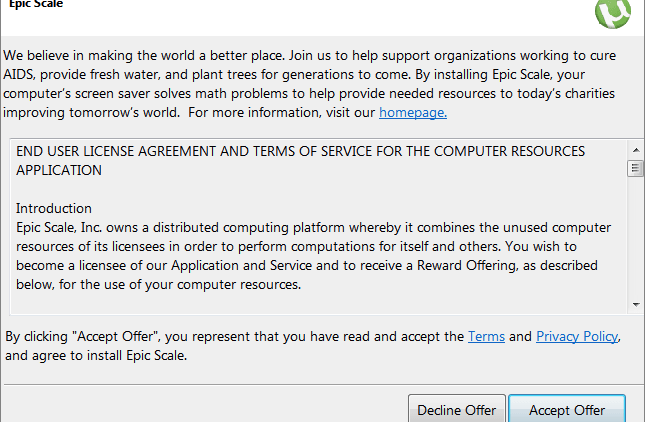Click the word APPLICATION in the license heading
The image size is (645, 422).
(x=59, y=170)
